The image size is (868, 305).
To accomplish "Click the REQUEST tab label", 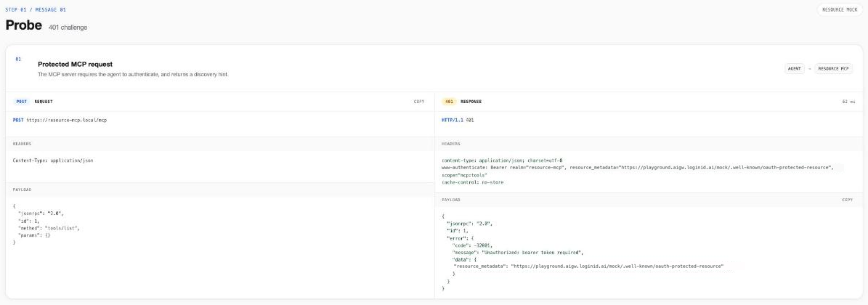I will pos(44,102).
